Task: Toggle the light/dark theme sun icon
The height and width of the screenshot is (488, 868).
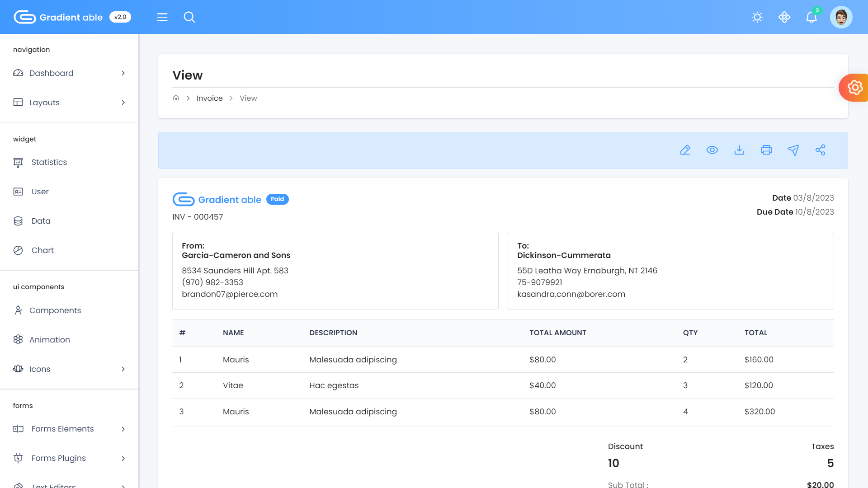Action: [757, 17]
